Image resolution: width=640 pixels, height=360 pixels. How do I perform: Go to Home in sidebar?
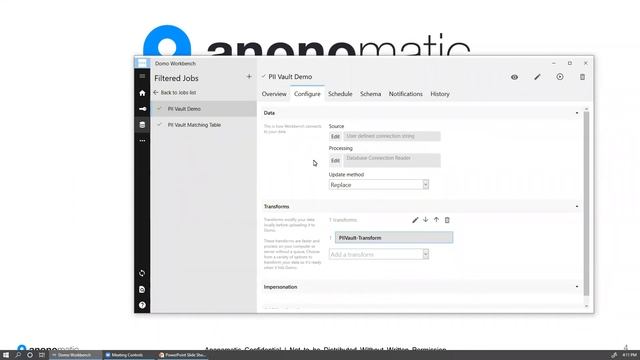142,93
